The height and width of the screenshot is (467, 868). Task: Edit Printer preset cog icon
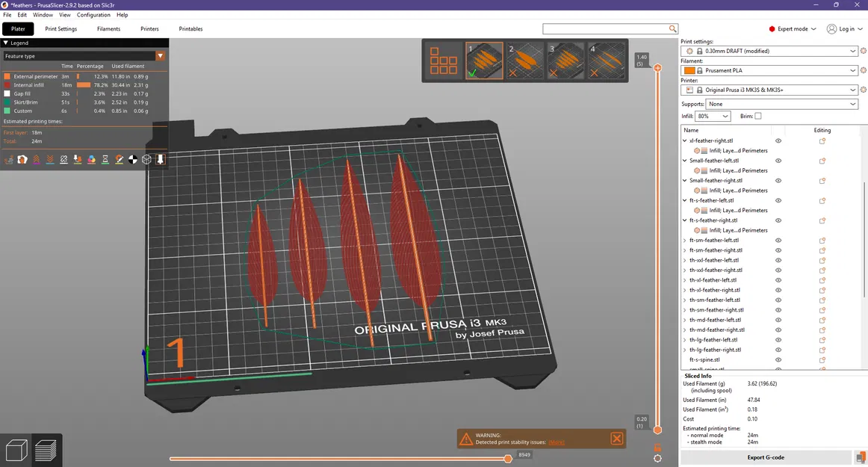click(x=863, y=90)
